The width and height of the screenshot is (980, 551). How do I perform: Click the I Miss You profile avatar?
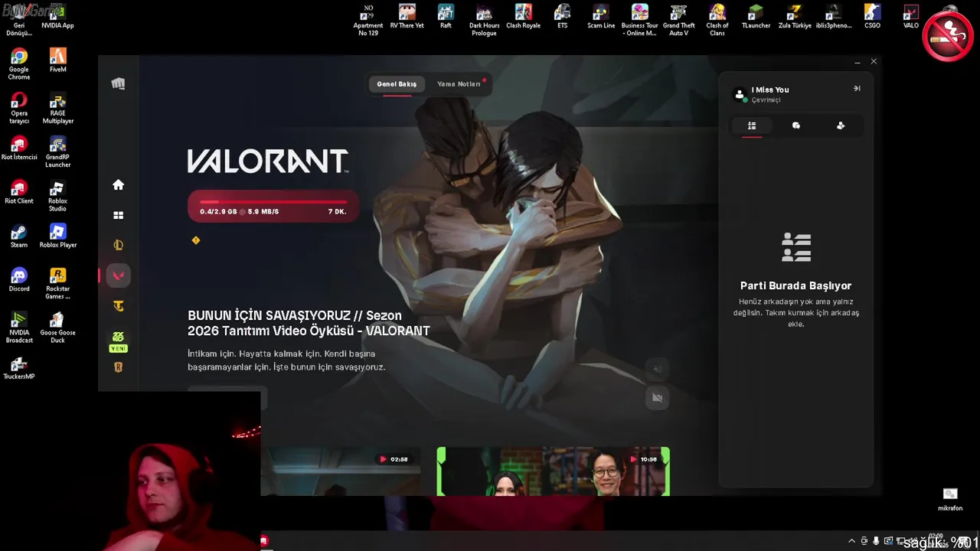[740, 94]
